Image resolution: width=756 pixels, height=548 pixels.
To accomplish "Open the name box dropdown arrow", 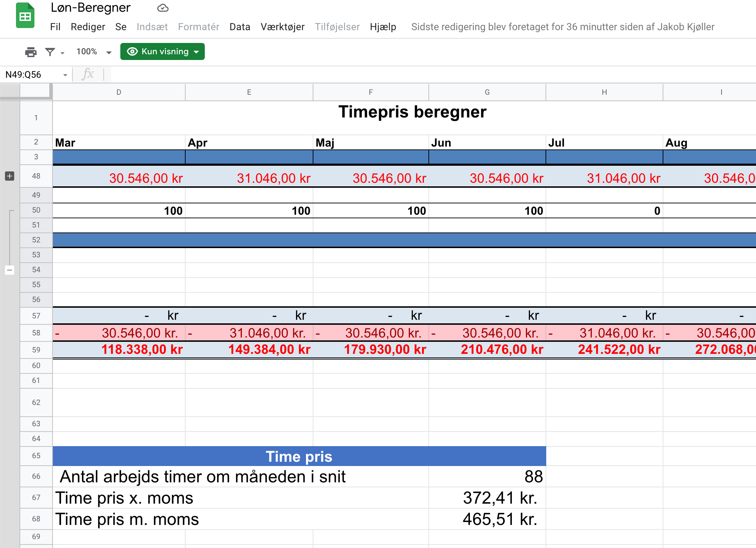I will tap(65, 75).
